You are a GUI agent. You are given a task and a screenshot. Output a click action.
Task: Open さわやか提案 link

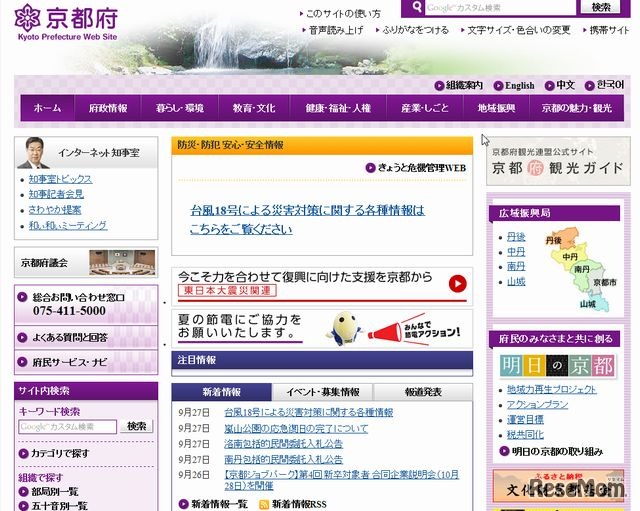coord(55,210)
